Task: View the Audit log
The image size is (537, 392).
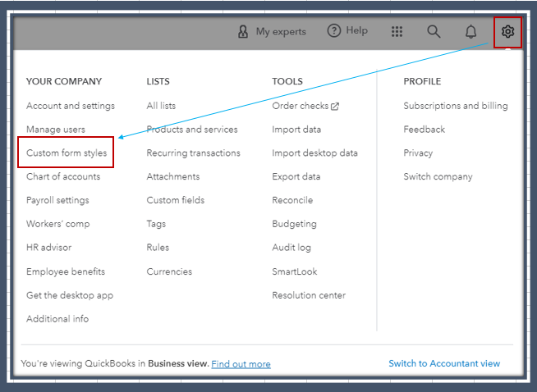Action: point(291,248)
